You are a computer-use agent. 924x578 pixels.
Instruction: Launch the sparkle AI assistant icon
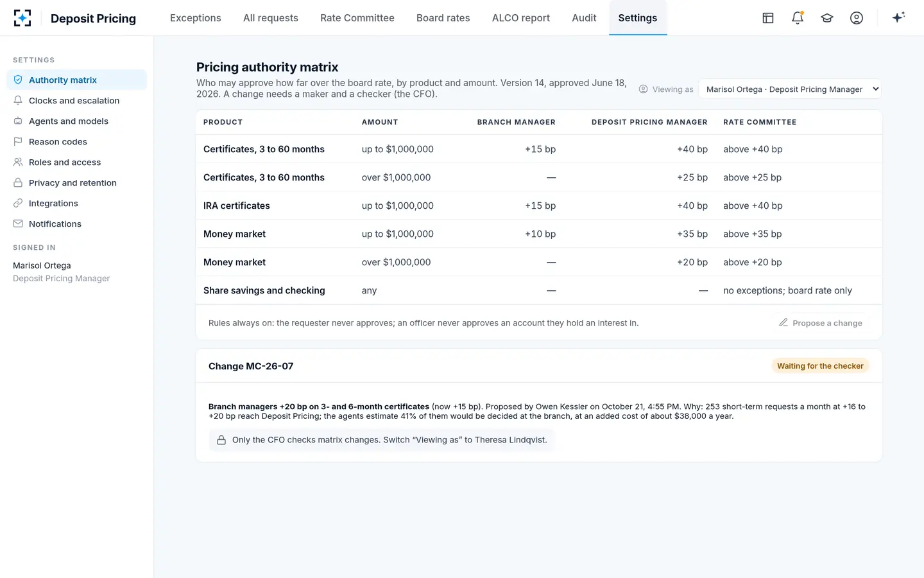pyautogui.click(x=898, y=17)
